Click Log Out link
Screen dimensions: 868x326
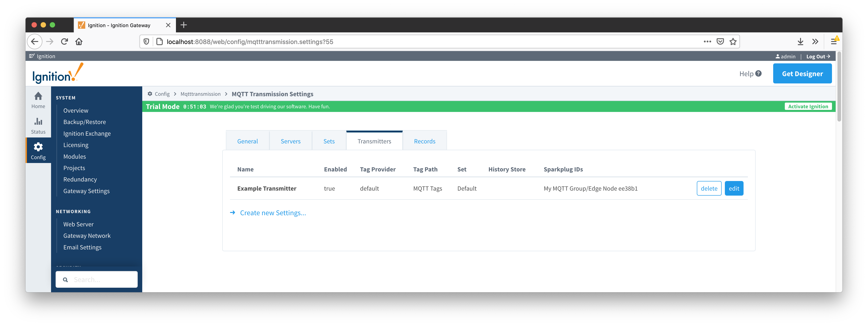point(818,56)
